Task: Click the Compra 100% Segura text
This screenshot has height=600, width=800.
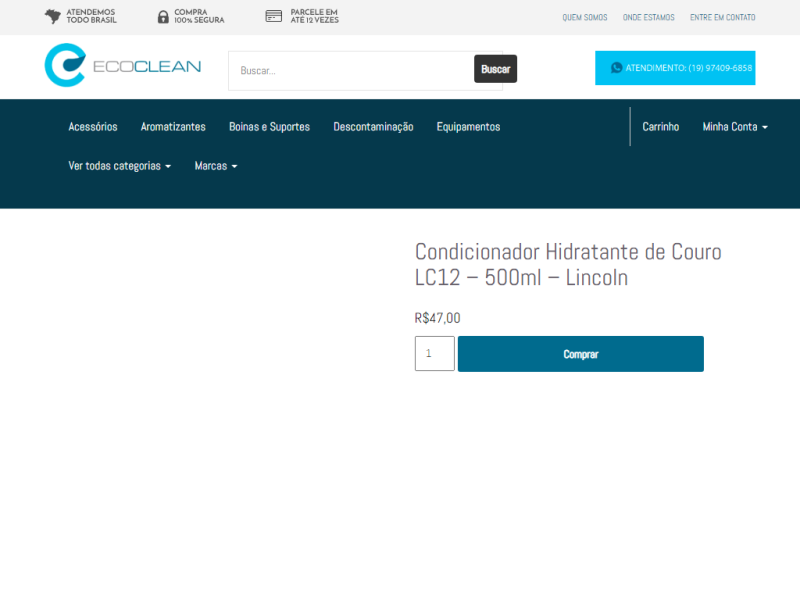Action: pos(199,16)
